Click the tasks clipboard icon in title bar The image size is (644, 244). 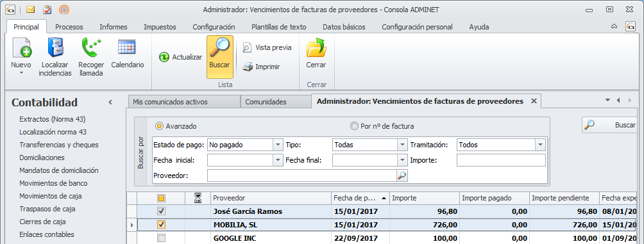47,9
